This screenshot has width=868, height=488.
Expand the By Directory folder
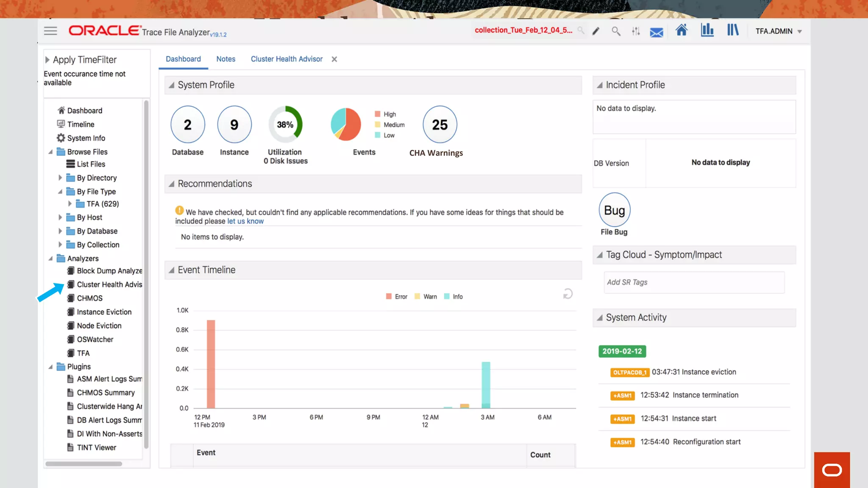tap(60, 177)
